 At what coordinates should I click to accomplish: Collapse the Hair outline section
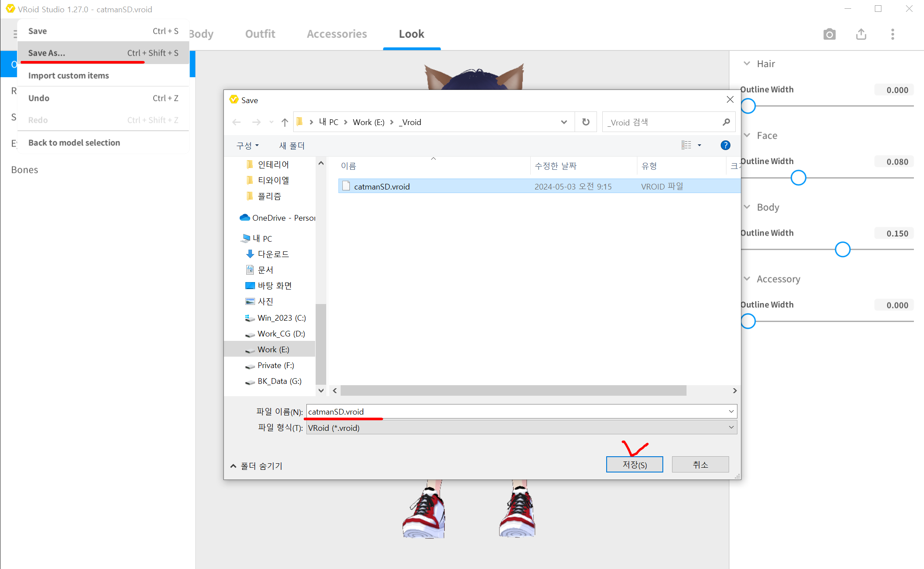click(747, 64)
